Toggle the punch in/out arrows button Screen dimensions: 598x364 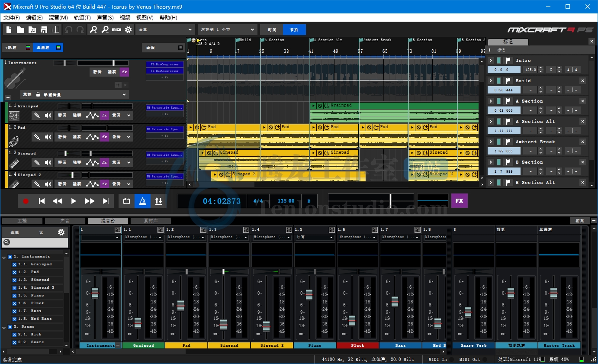pyautogui.click(x=158, y=201)
